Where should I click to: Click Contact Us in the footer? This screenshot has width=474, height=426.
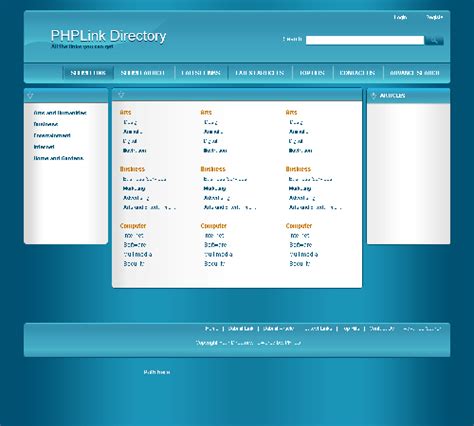click(382, 329)
